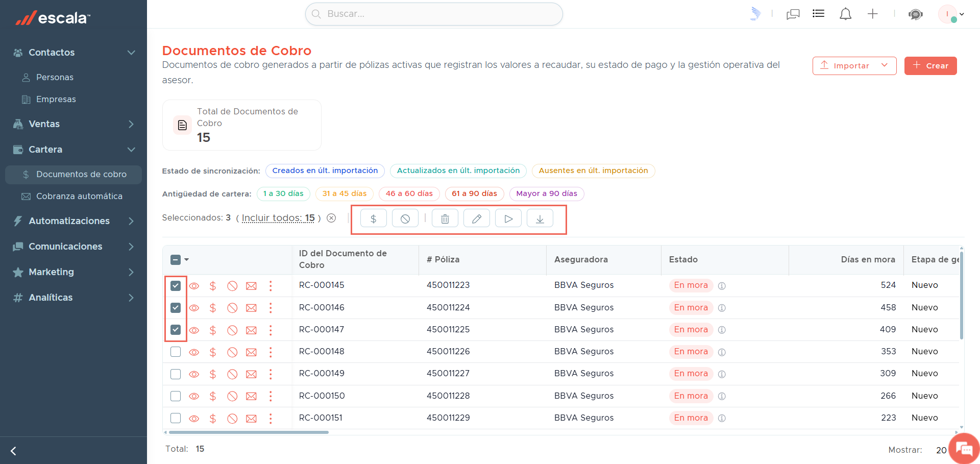Open the notifications bell icon

846,14
